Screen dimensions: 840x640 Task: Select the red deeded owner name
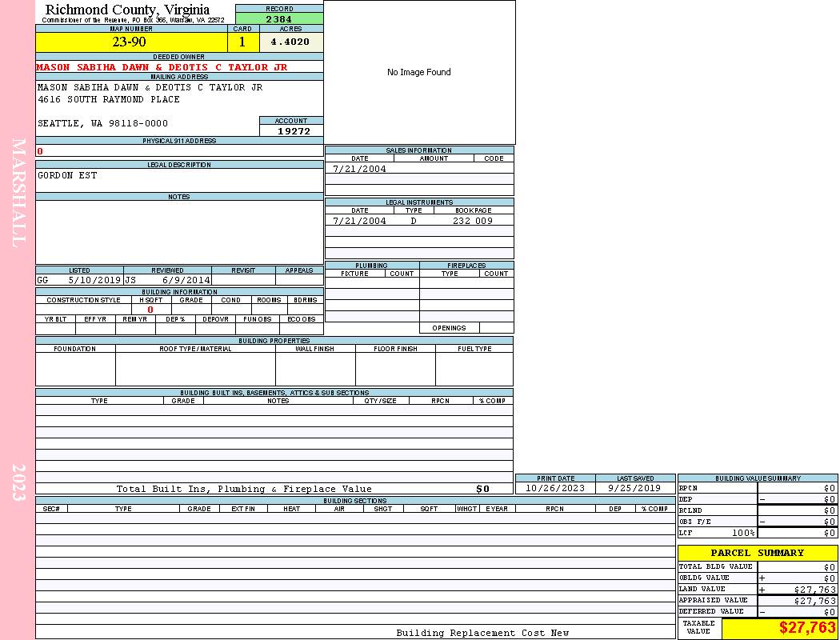(162, 67)
